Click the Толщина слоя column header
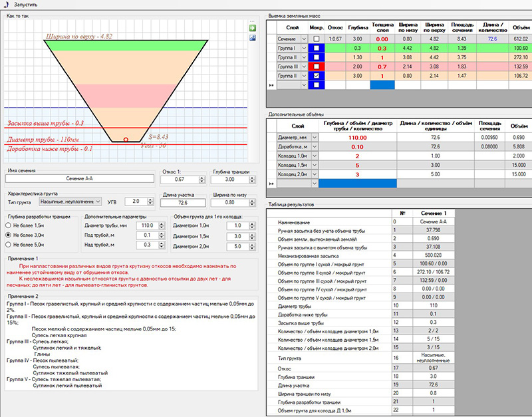 (x=382, y=27)
